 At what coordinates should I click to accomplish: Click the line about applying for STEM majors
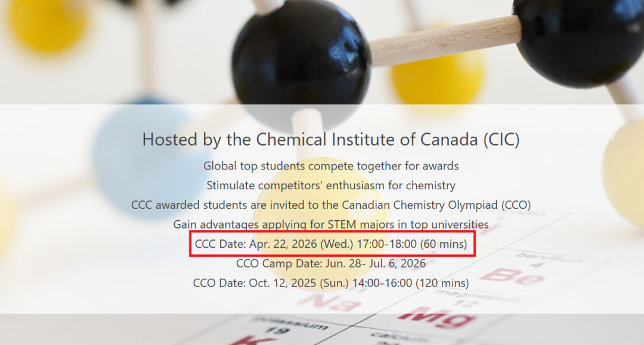(x=331, y=224)
